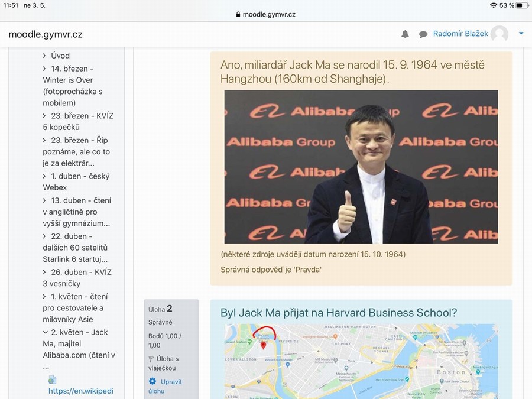
Task: Click the flag icon for Úloha s vlaječkou
Action: 151,359
